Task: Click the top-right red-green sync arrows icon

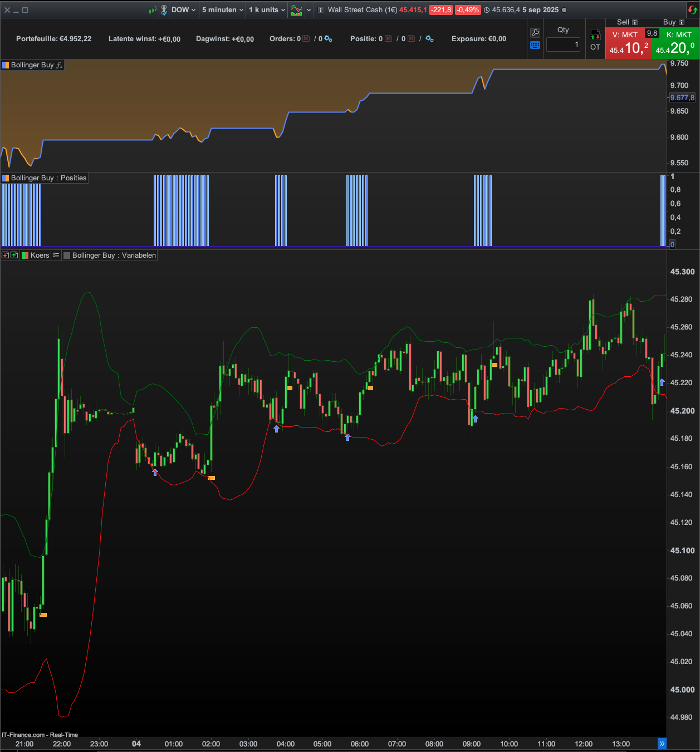Action: pos(692,9)
